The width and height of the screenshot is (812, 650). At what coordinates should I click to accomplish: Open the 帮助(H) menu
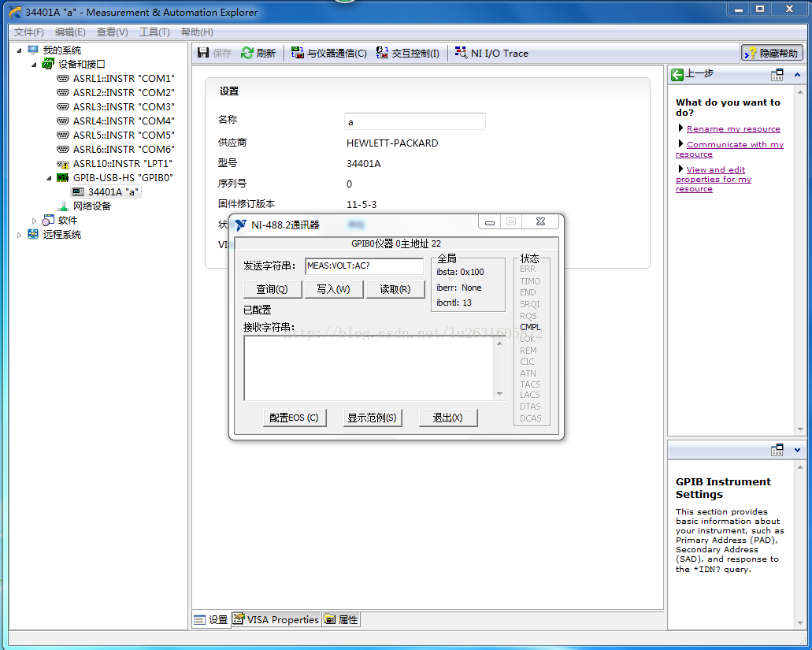pos(197,32)
